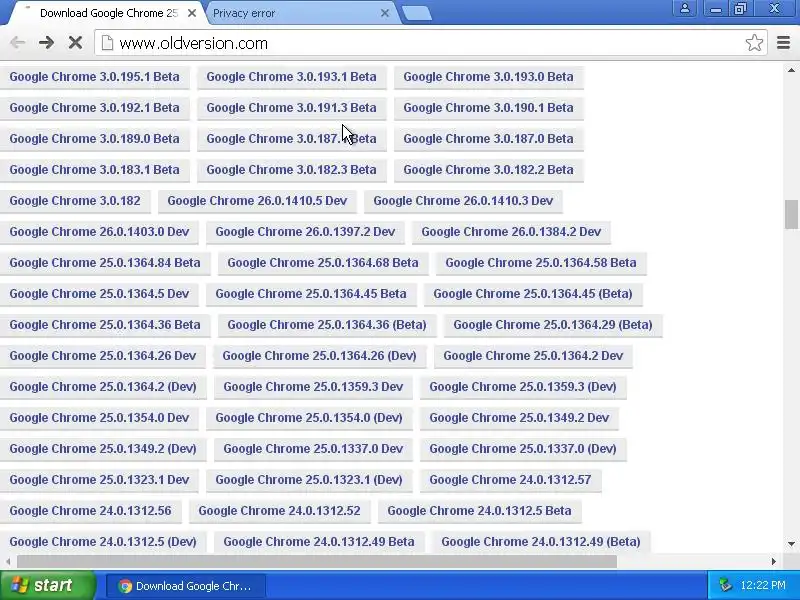This screenshot has width=800, height=600.
Task: Open Google Chrome 3.0.182.2 Beta link
Action: [x=488, y=170]
